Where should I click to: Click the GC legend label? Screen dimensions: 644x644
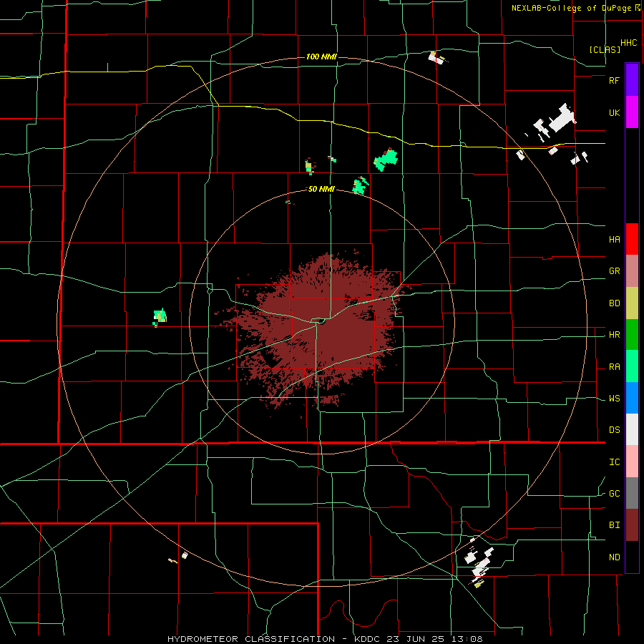[x=614, y=494]
